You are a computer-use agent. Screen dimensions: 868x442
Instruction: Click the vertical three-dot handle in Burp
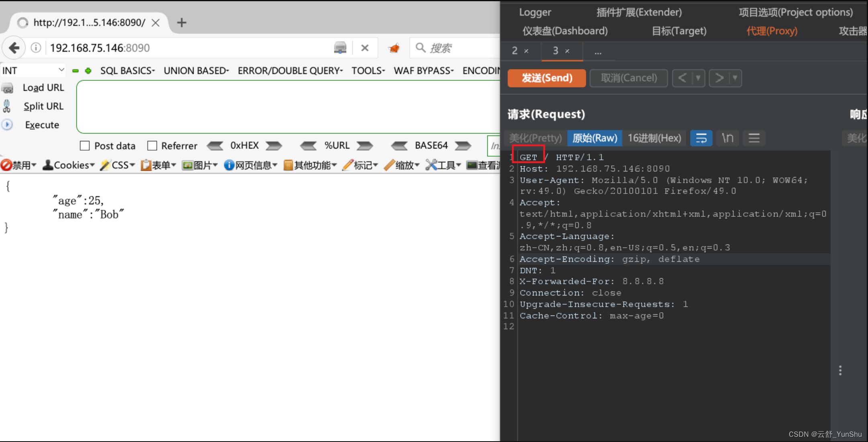840,370
